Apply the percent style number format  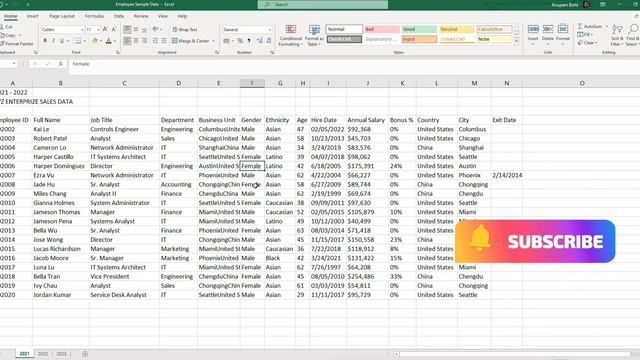tap(240, 41)
